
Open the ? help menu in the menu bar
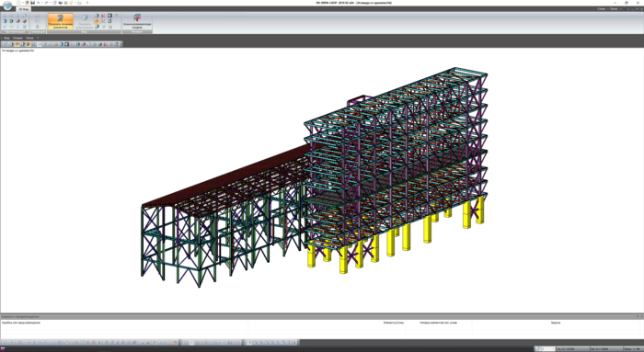click(38, 39)
